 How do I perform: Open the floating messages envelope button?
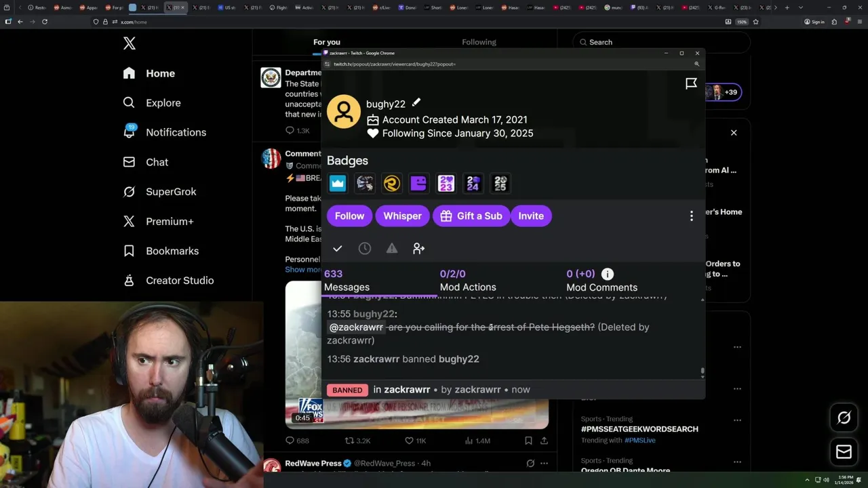(844, 452)
